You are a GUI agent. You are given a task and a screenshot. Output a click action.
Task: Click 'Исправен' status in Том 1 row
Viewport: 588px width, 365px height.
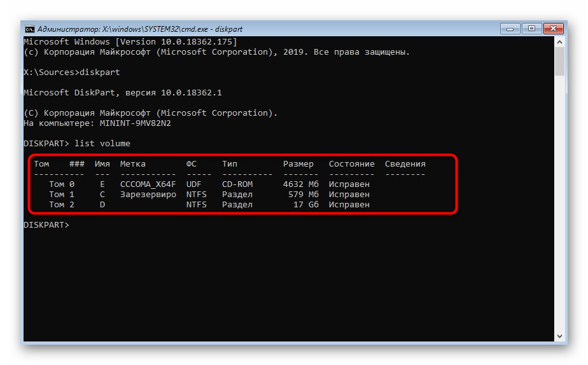(349, 195)
